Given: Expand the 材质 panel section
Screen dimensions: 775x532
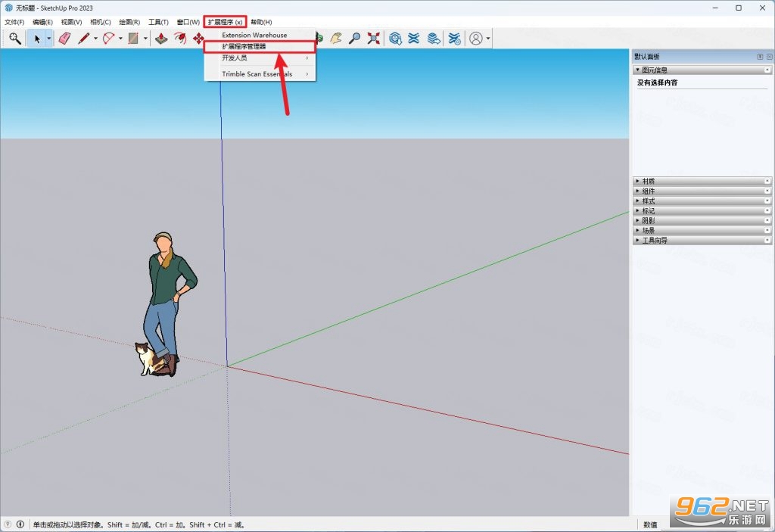Looking at the screenshot, I should click(637, 181).
